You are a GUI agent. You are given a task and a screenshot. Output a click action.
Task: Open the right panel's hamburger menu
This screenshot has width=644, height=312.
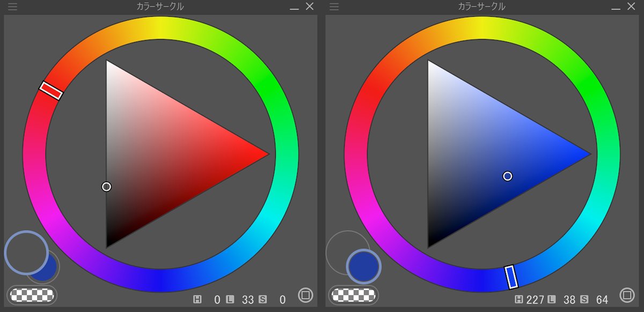click(334, 7)
